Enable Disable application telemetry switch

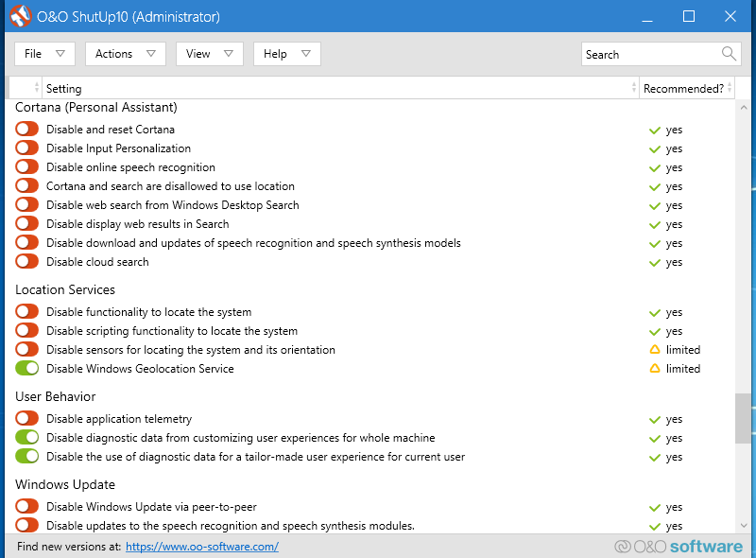[26, 418]
